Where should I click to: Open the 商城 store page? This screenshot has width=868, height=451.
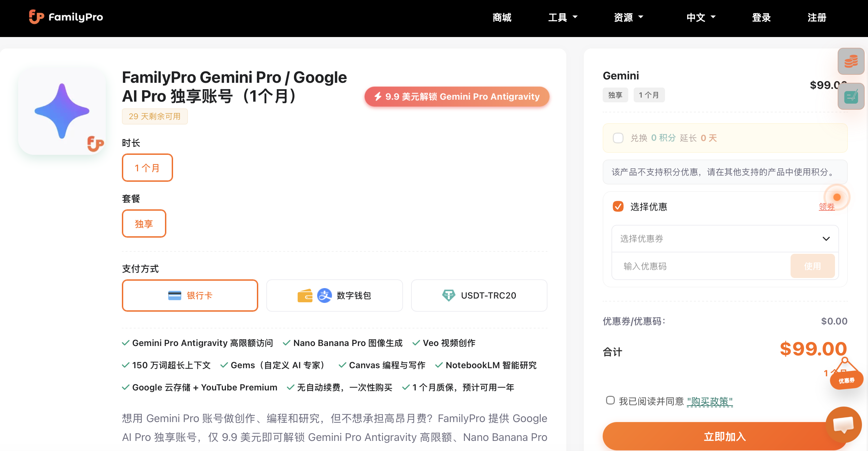tap(502, 17)
